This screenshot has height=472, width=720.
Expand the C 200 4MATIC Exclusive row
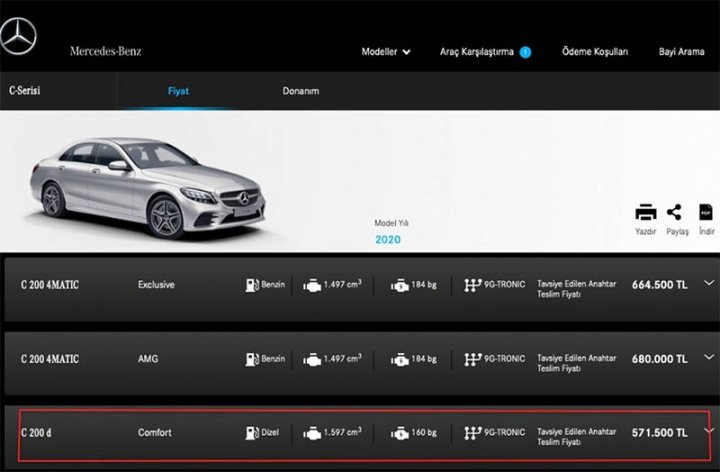(x=709, y=283)
